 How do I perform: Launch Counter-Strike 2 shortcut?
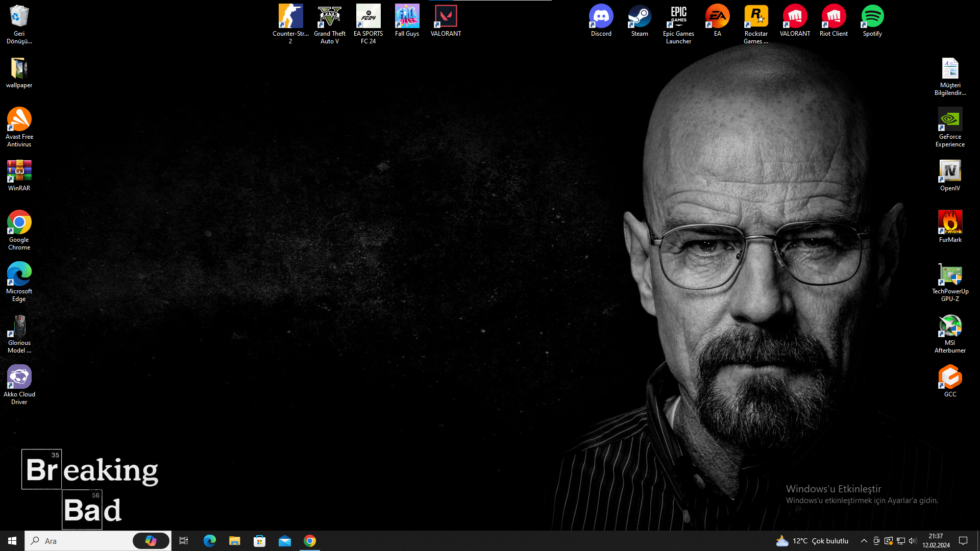coord(290,24)
